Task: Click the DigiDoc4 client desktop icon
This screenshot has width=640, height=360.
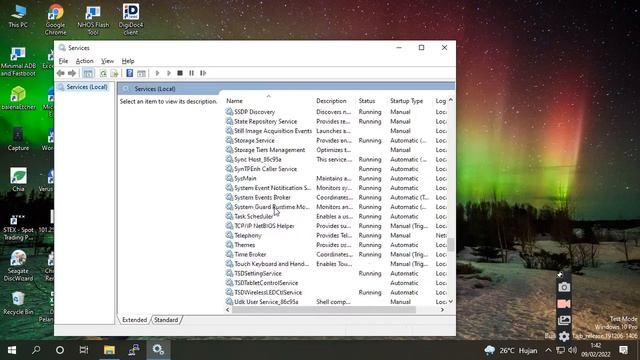Action: (131, 20)
